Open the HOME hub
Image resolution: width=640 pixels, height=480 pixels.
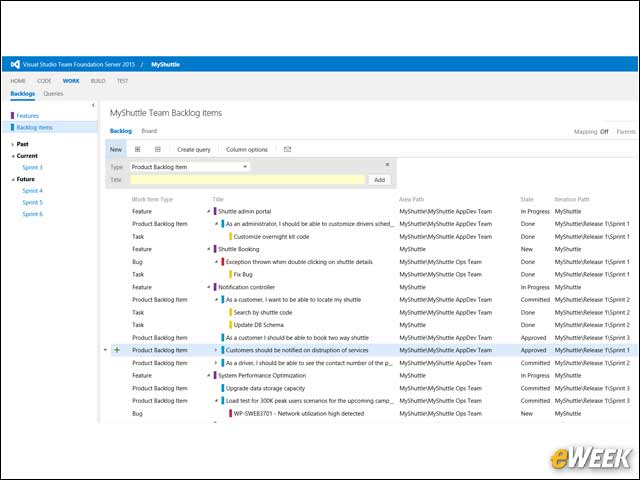(18, 81)
